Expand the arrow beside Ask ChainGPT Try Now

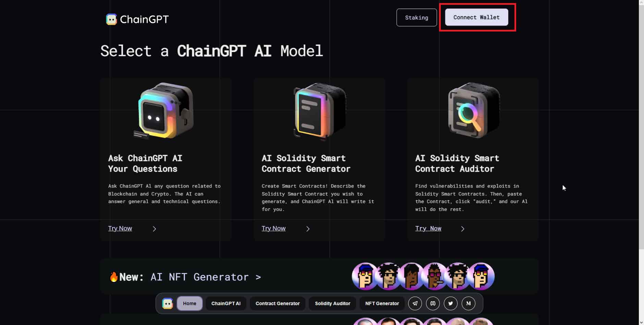[x=154, y=228]
